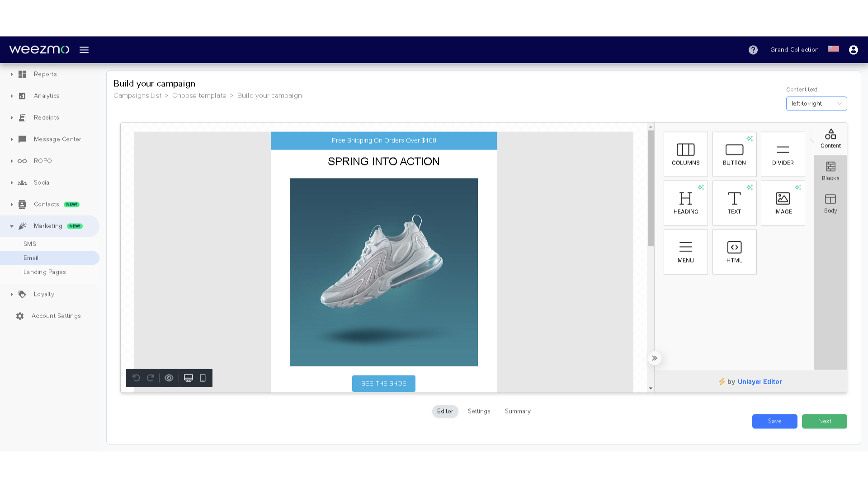The width and height of the screenshot is (868, 488).
Task: Open the user account profile icon
Action: coord(853,50)
